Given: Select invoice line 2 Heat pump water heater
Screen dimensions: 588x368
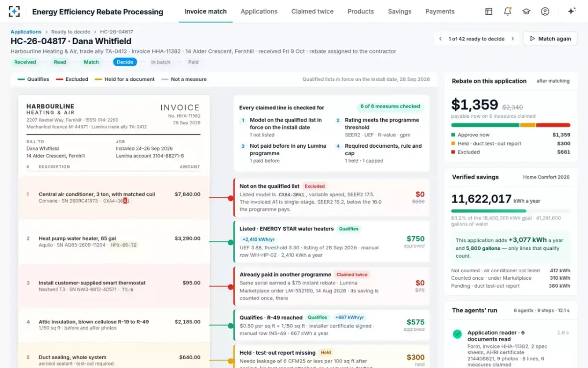Looking at the screenshot, I should click(x=114, y=242).
